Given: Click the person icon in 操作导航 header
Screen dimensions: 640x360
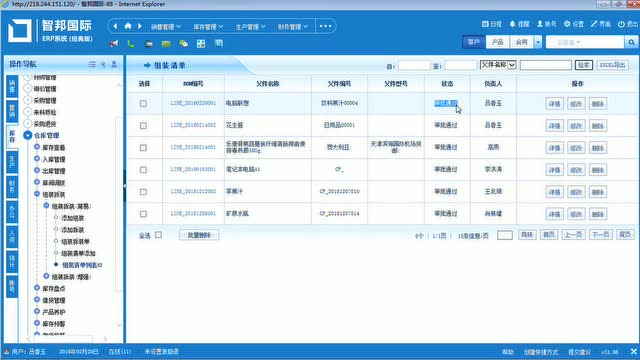Looking at the screenshot, I should [114, 64].
